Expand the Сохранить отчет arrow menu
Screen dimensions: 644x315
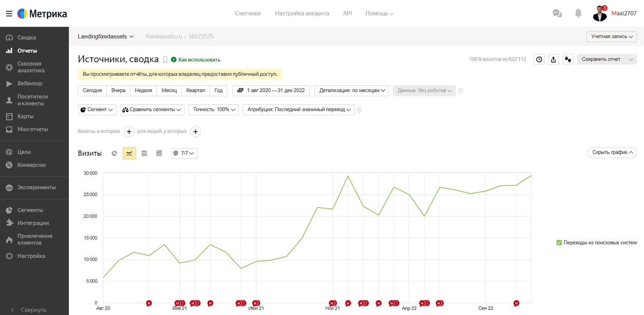point(631,59)
